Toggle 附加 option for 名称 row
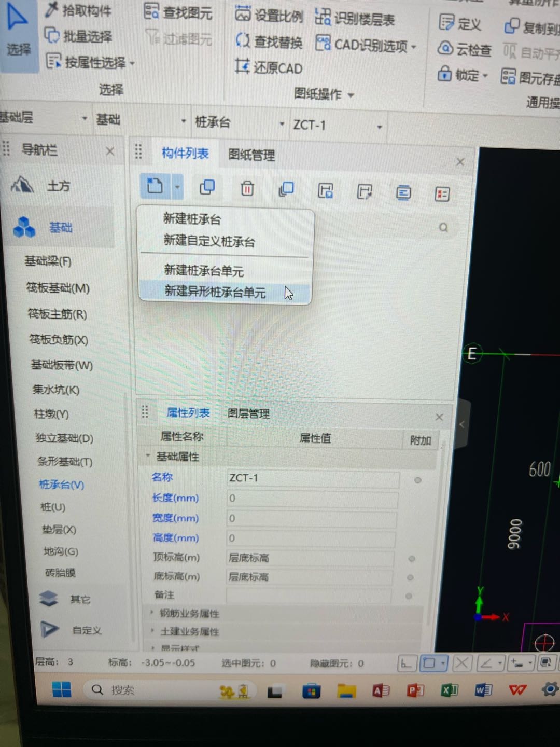 417,480
